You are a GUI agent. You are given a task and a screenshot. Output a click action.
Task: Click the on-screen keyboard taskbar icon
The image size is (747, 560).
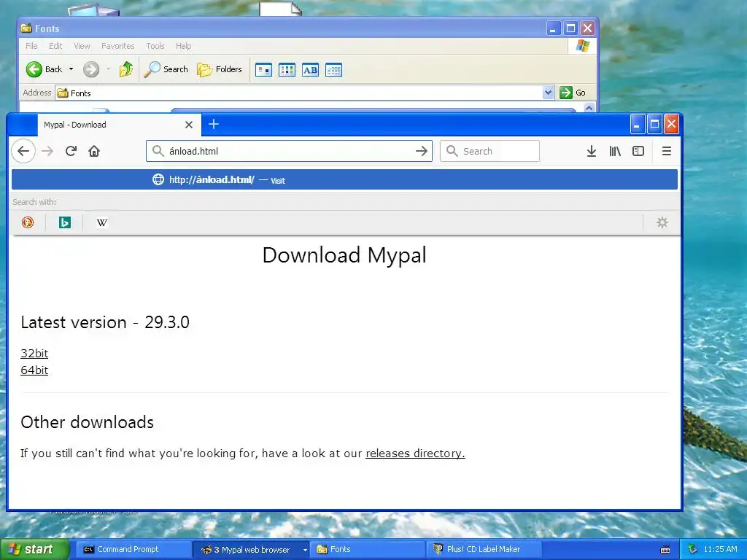[x=665, y=550]
